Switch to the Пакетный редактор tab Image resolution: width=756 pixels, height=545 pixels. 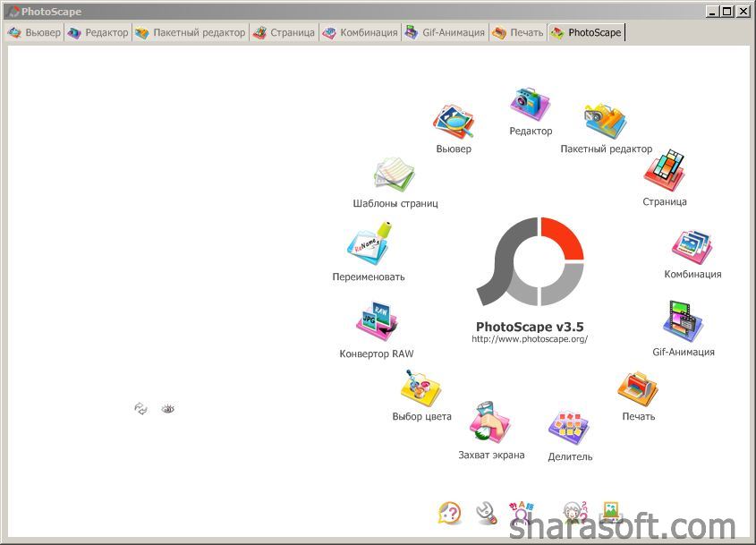(x=190, y=33)
